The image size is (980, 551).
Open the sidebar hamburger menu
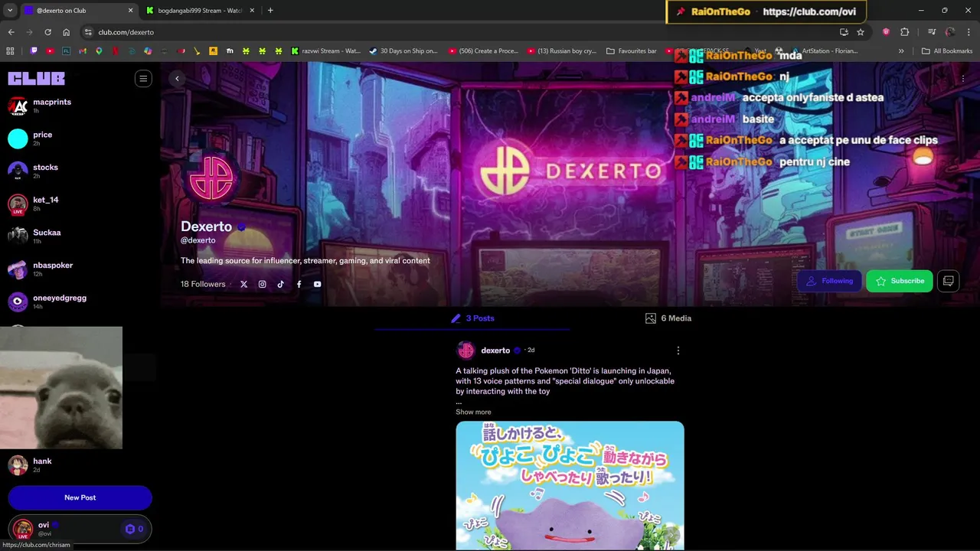point(143,78)
